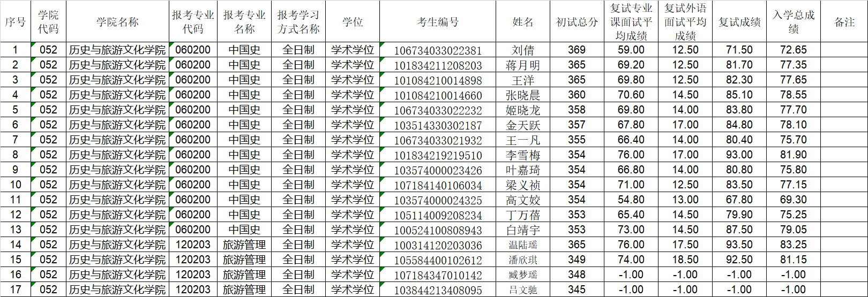Select final total score 69.30
868x297 pixels.
tap(793, 200)
